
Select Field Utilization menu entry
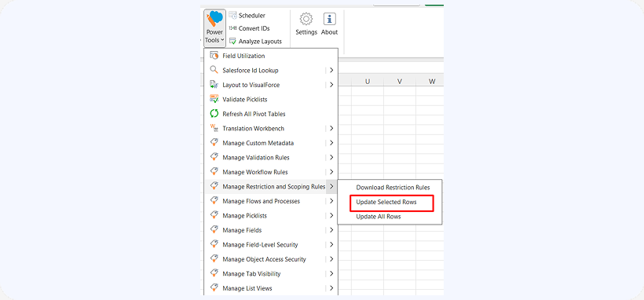(243, 56)
